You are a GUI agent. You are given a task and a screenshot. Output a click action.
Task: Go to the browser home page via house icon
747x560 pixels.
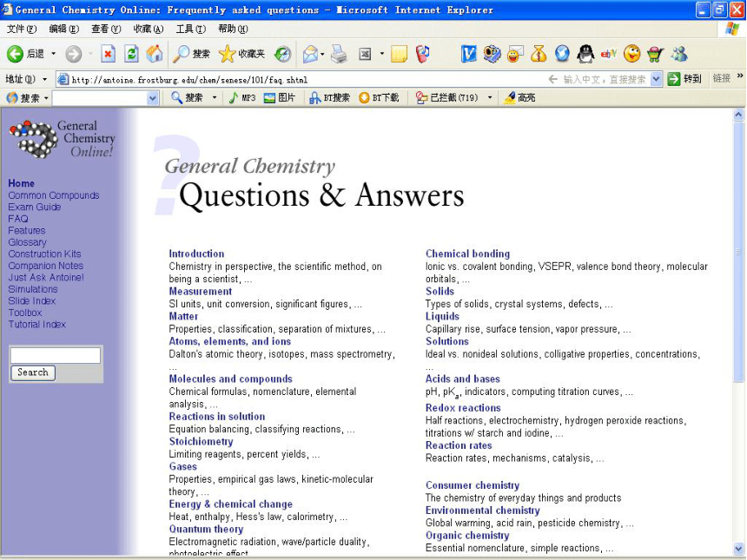tap(155, 54)
